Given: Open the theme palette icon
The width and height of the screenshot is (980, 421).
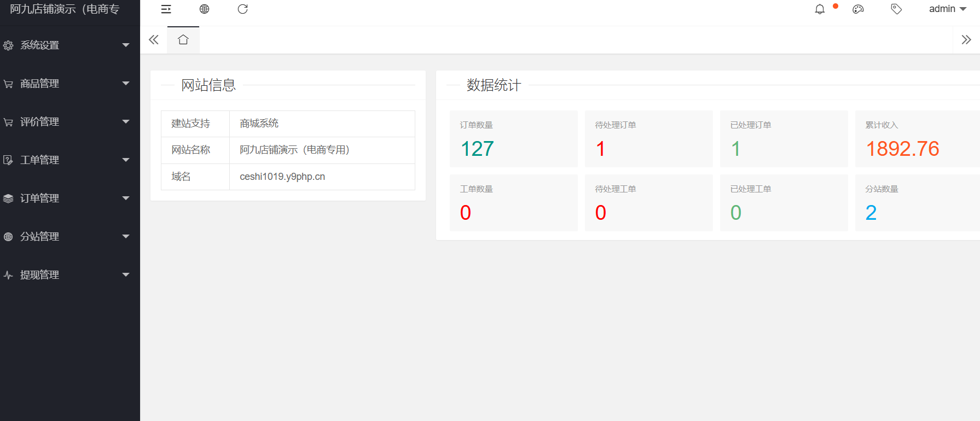Looking at the screenshot, I should coord(858,9).
